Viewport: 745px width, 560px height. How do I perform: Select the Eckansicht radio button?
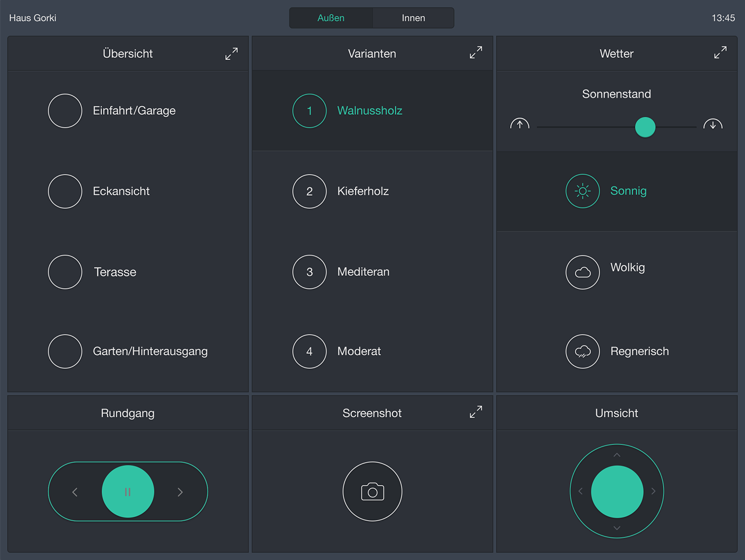pos(65,192)
